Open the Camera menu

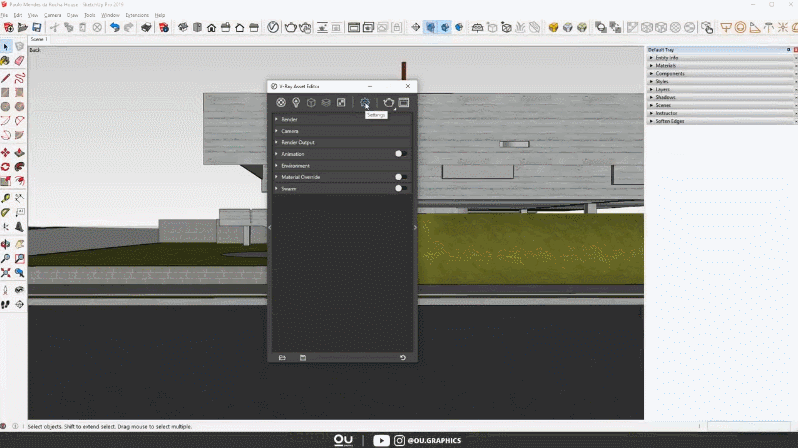[52, 16]
